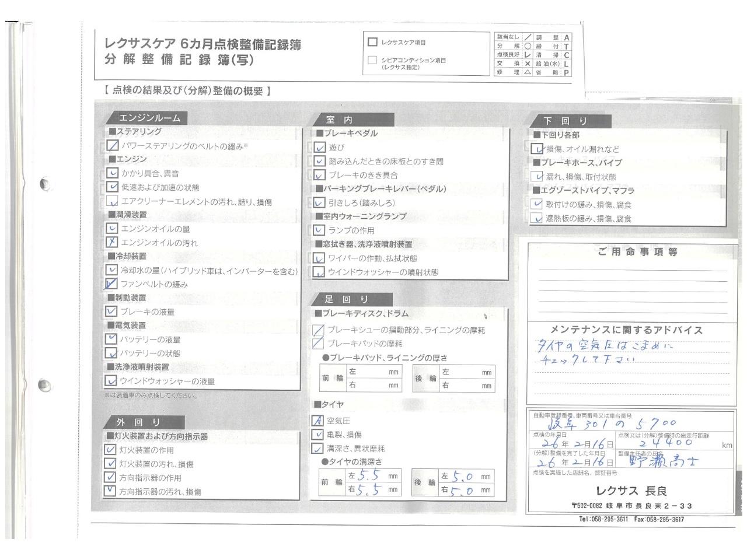Check the 溝深さ、異状摩耗 box
The height and width of the screenshot is (560, 747).
point(317,449)
